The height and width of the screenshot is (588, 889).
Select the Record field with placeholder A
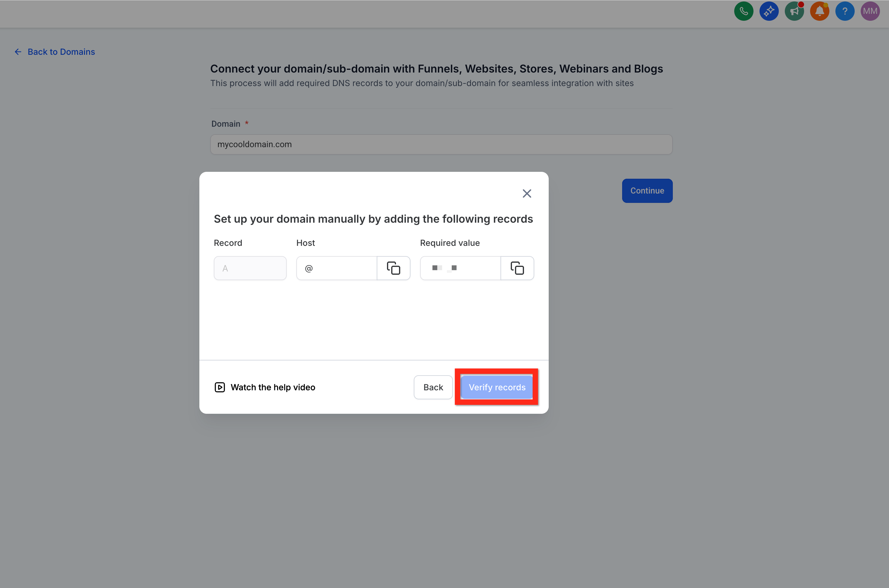[x=250, y=268]
